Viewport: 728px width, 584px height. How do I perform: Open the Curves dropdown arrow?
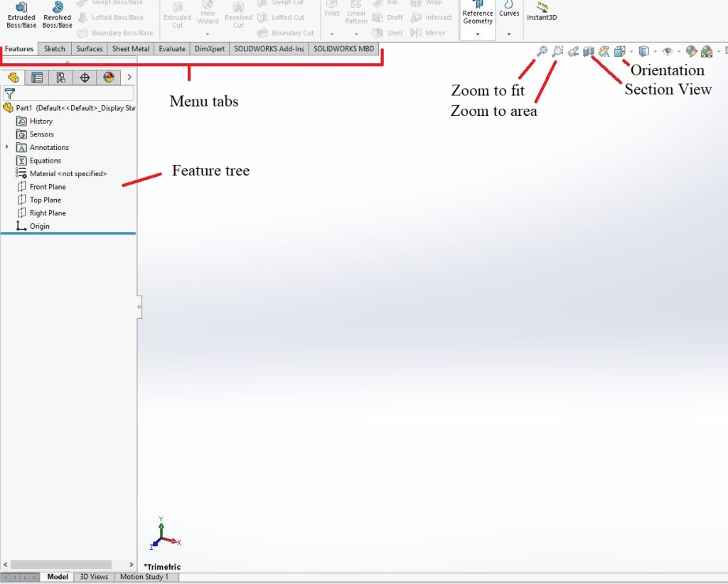click(509, 34)
